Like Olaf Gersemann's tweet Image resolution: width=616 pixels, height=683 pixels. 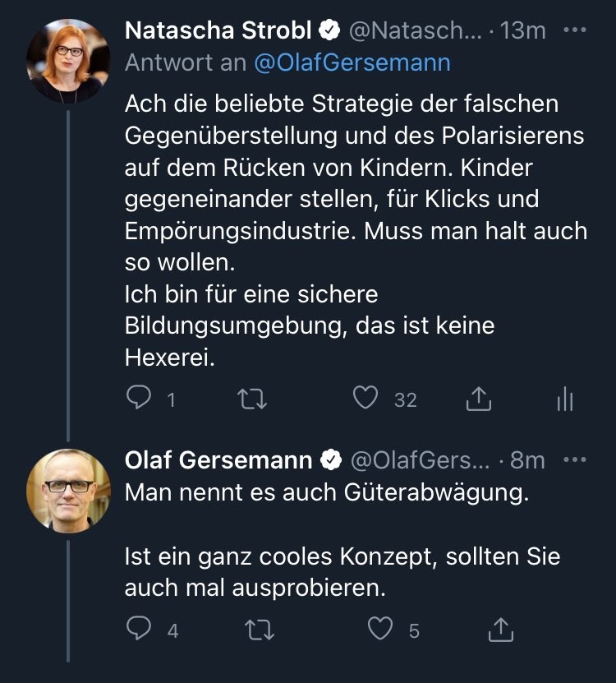point(379,630)
